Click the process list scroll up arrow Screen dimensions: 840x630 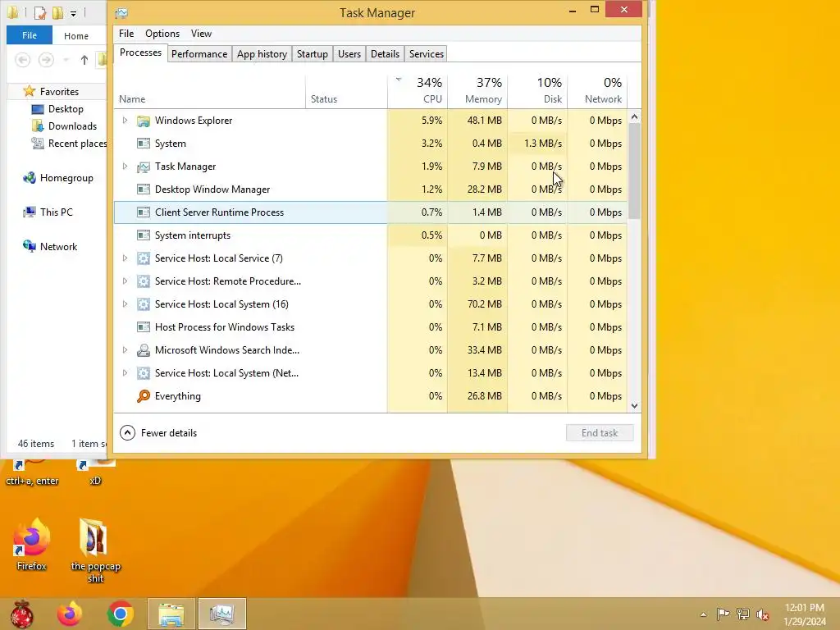pos(634,116)
